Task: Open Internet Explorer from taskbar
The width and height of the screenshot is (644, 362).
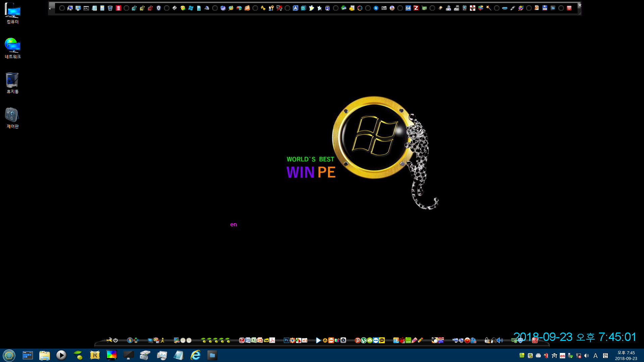Action: (x=196, y=355)
